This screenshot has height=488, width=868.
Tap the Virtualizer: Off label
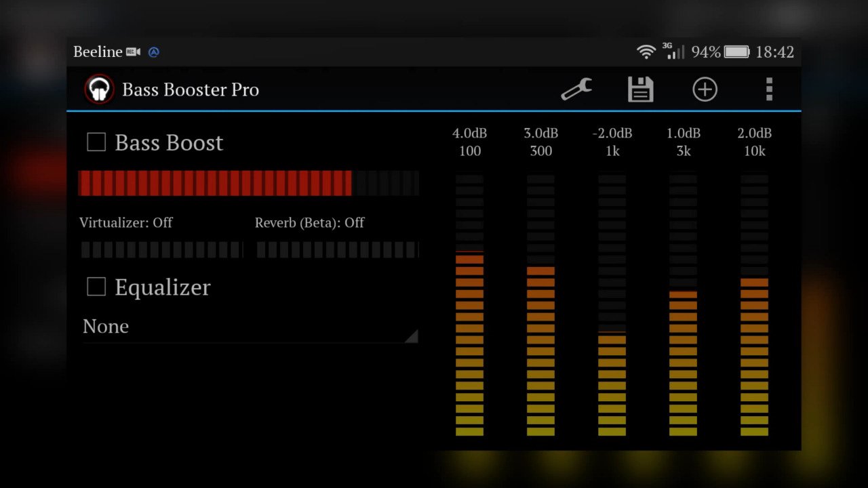(126, 222)
